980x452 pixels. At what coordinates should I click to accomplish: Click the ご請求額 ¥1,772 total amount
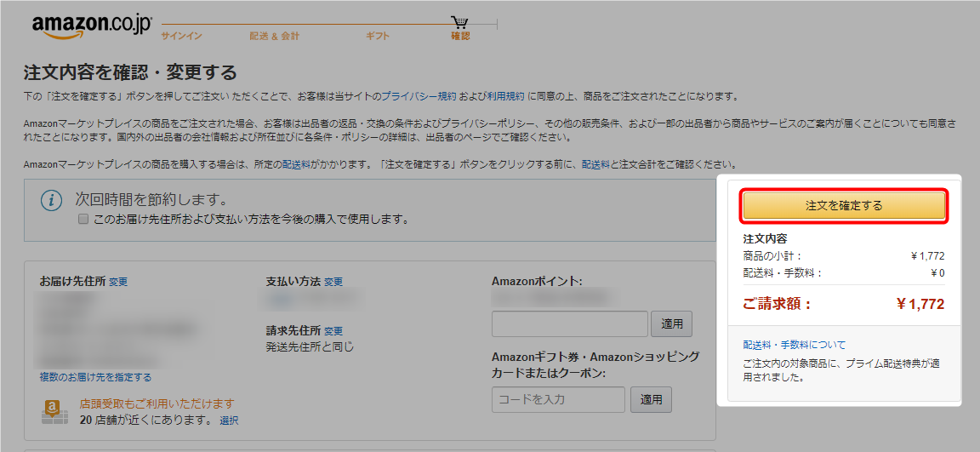[x=920, y=305]
